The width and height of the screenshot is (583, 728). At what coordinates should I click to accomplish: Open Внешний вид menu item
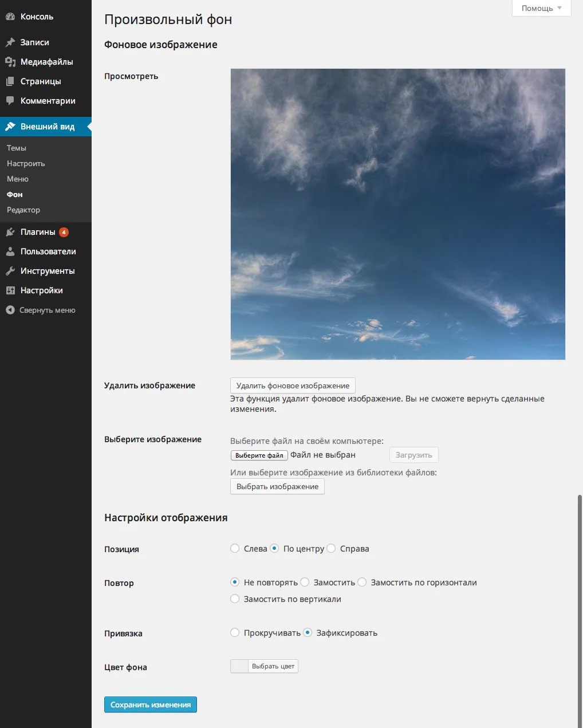(46, 127)
